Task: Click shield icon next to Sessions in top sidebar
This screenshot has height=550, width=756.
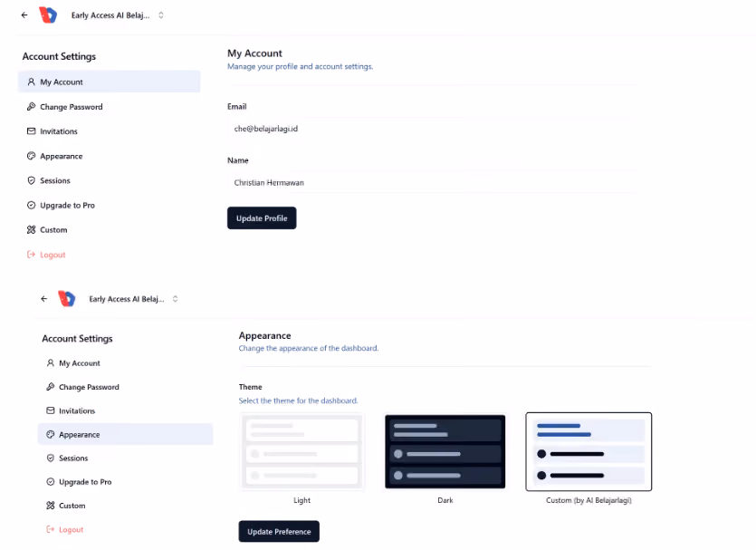Action: 32,180
